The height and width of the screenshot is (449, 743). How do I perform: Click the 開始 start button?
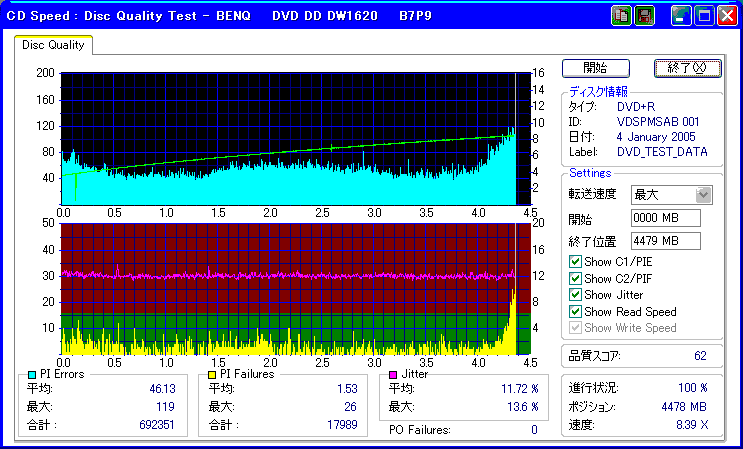click(596, 68)
